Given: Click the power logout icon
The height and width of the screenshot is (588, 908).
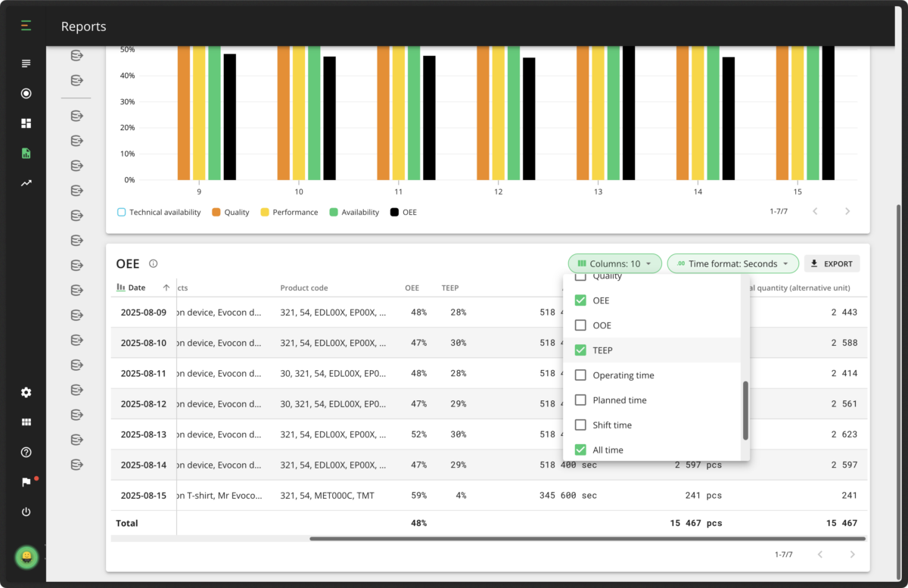Looking at the screenshot, I should [26, 512].
